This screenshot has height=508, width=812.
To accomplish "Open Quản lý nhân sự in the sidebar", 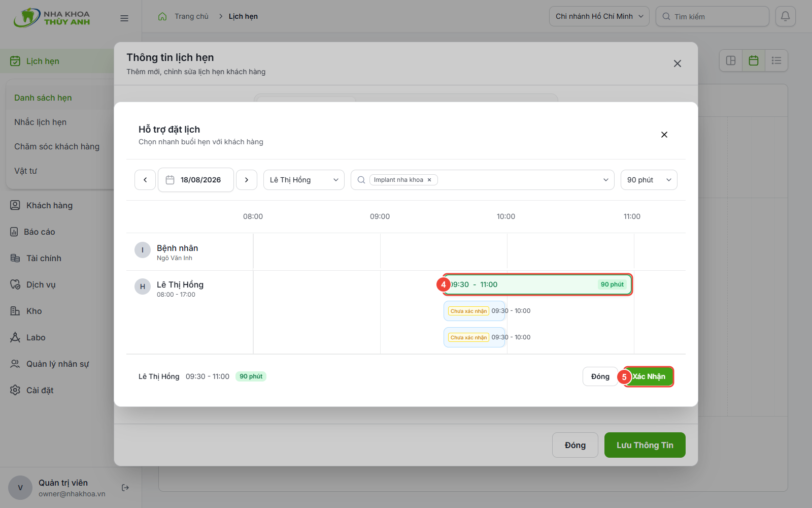I will 57,364.
